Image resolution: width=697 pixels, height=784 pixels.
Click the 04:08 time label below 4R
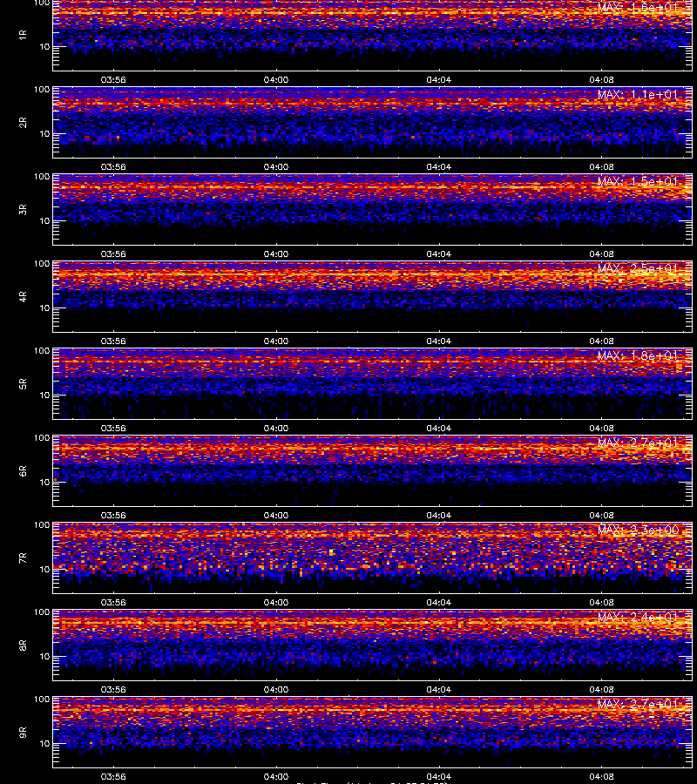pos(601,341)
